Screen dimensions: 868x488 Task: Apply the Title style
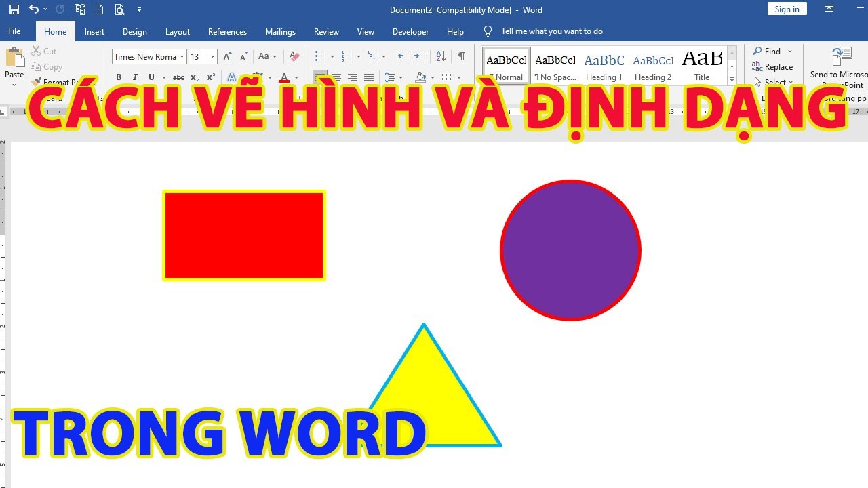click(702, 66)
